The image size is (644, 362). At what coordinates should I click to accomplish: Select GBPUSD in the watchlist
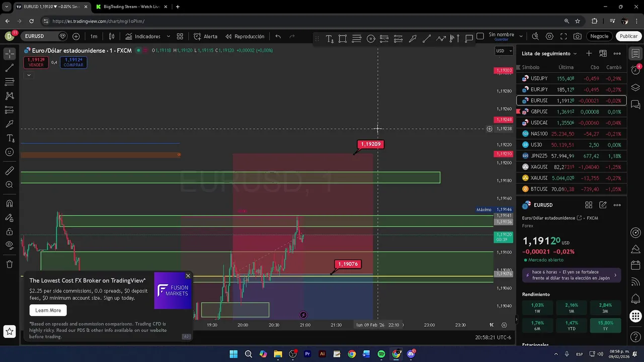coord(572,112)
